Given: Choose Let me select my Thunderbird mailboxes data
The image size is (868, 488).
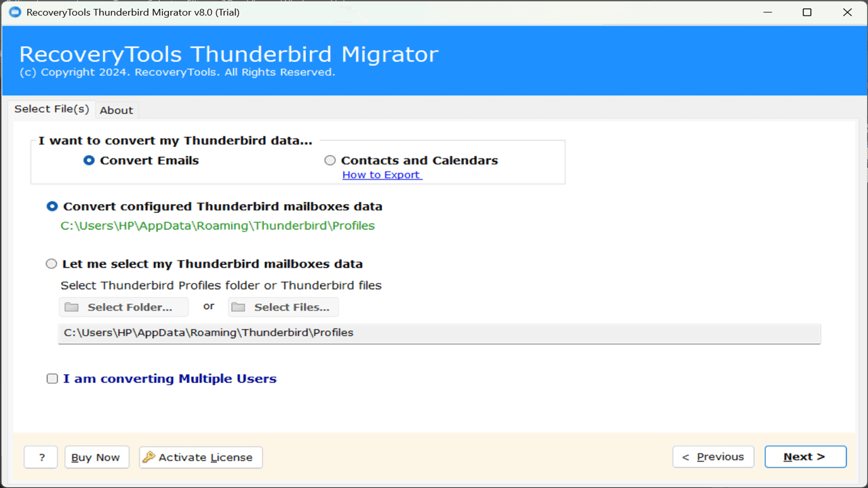Looking at the screenshot, I should (x=52, y=264).
